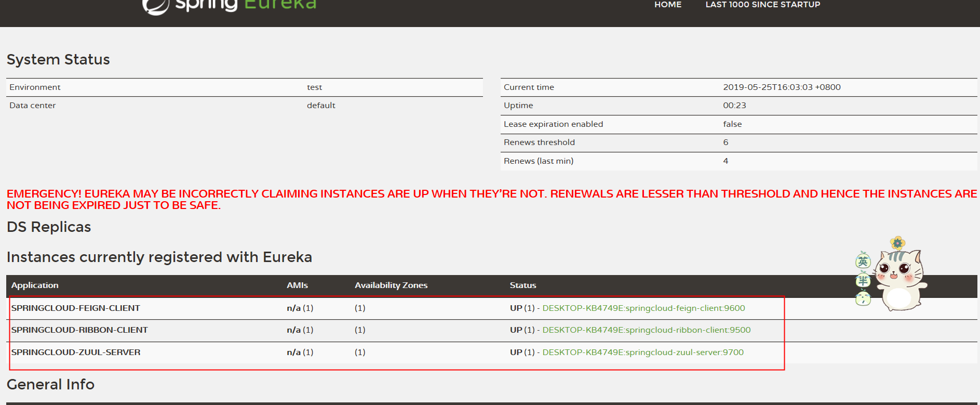Click n/a (1) in the ZUUL-SERVER row

pos(300,352)
